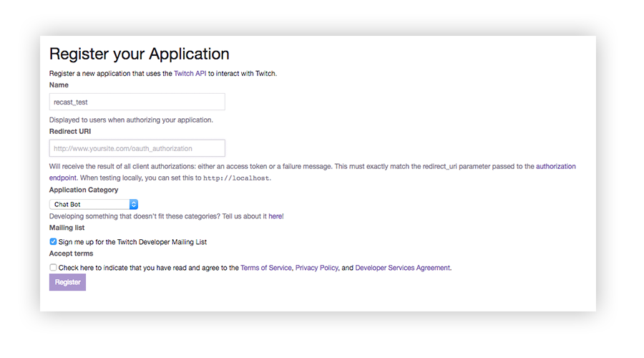Open the Application Category dropdown
This screenshot has width=644, height=358.
(x=94, y=204)
